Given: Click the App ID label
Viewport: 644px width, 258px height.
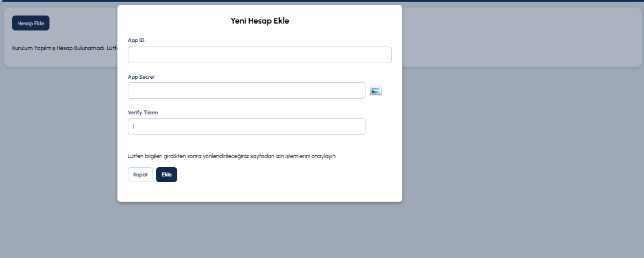Looking at the screenshot, I should click(136, 40).
